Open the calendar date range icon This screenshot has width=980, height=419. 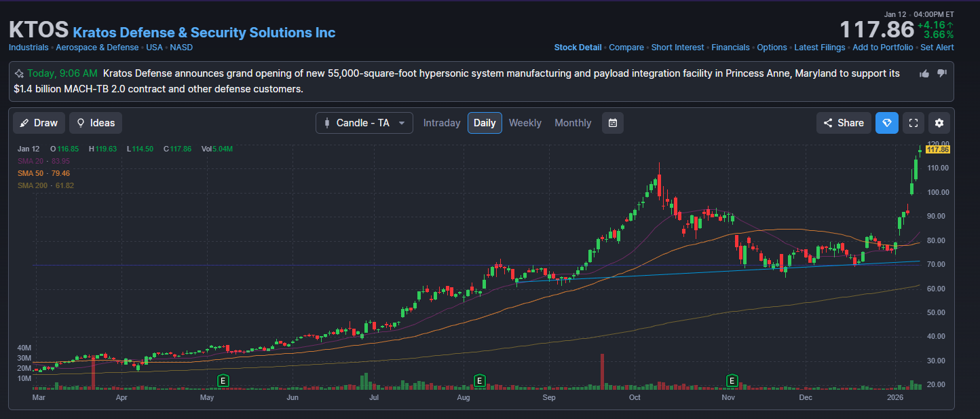(x=613, y=123)
